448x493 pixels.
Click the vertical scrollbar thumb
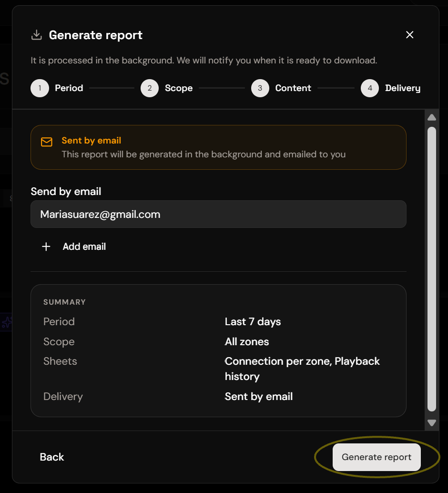point(432,269)
